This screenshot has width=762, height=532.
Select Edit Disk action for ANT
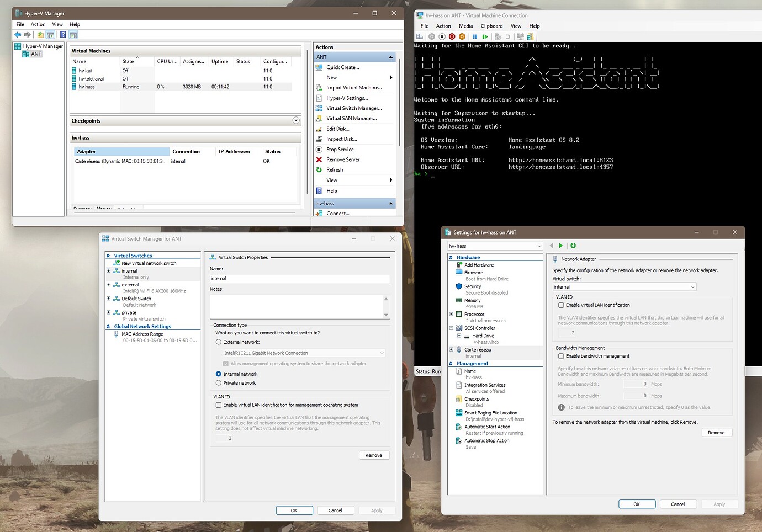pos(338,129)
